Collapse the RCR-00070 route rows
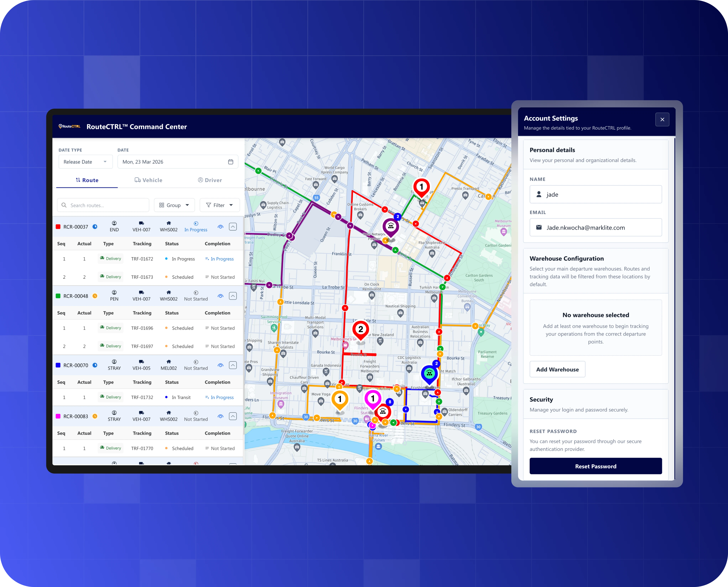 [233, 365]
